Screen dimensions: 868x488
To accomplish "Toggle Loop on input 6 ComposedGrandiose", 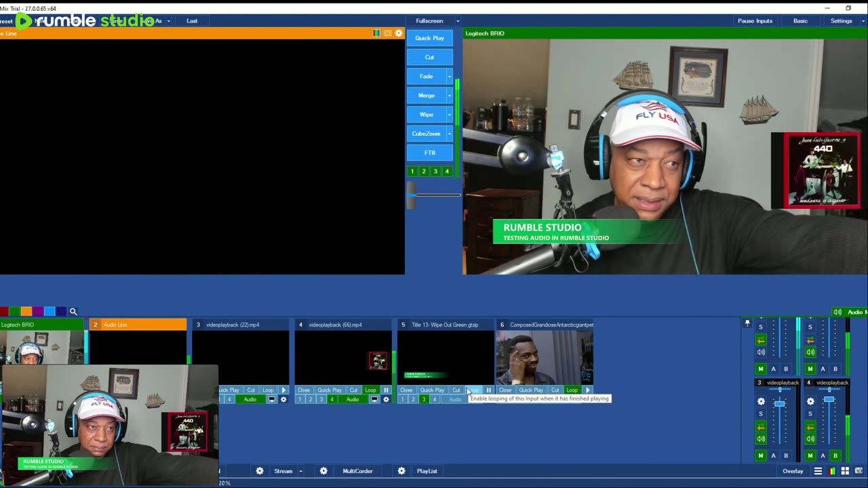I will [572, 390].
